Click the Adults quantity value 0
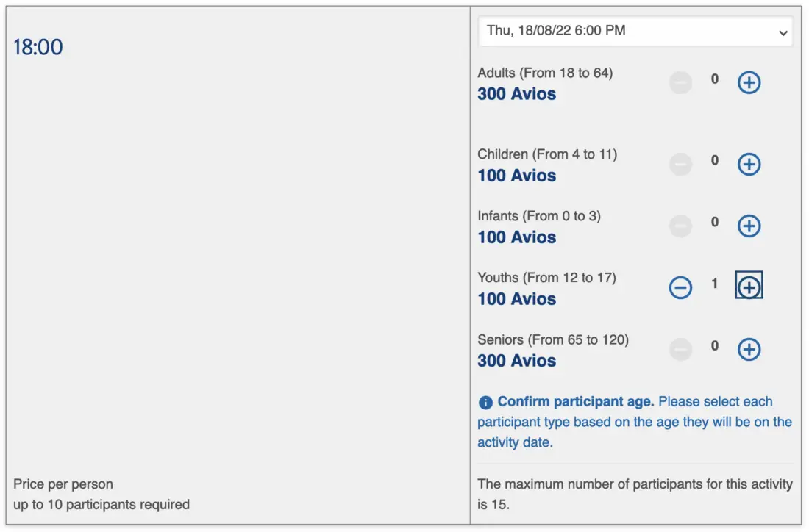 714,79
